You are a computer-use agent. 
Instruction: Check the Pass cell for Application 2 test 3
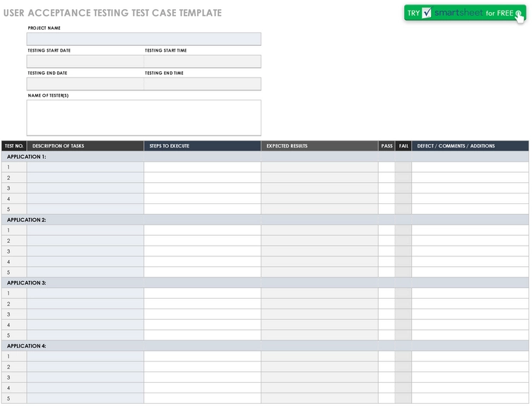[x=386, y=251]
